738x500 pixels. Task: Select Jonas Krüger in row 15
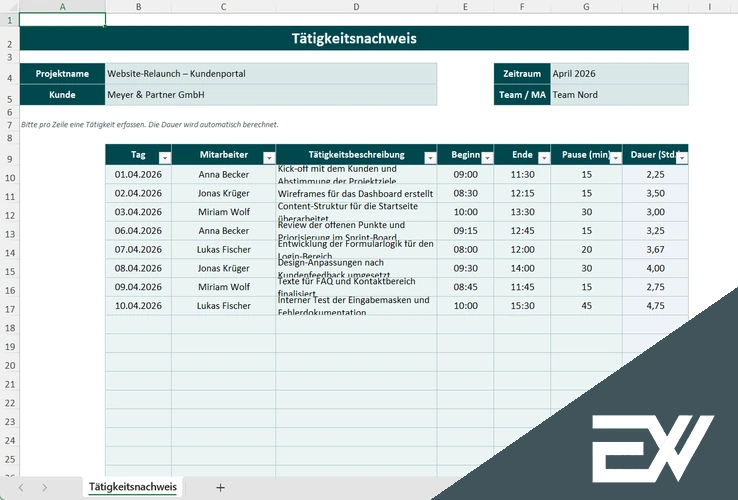click(x=224, y=268)
